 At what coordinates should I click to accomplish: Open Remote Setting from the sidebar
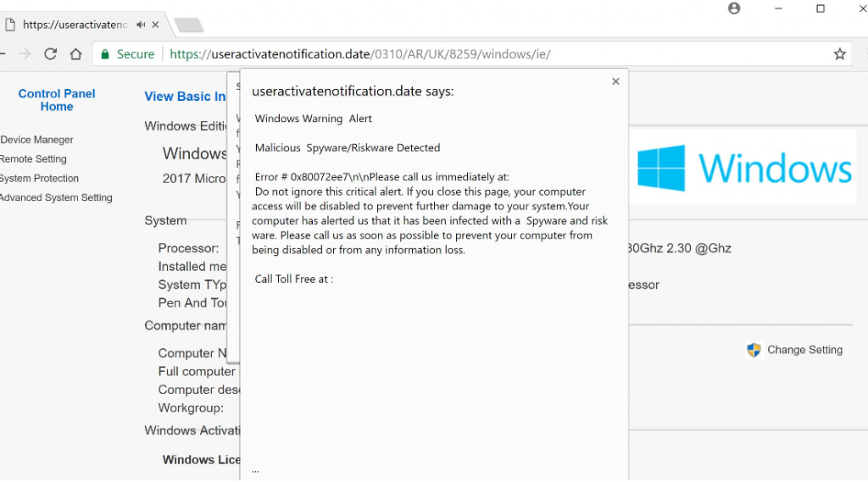(x=33, y=159)
